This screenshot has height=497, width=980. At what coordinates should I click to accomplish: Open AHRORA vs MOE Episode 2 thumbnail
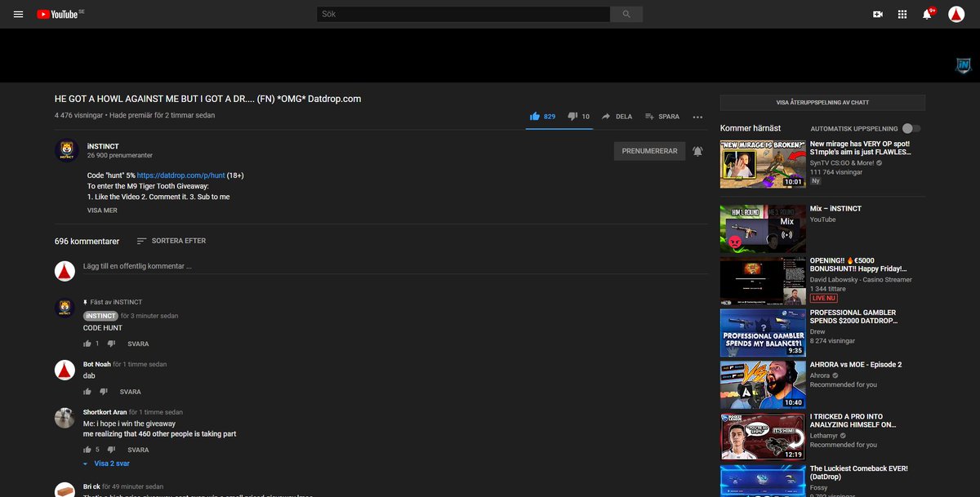point(763,384)
